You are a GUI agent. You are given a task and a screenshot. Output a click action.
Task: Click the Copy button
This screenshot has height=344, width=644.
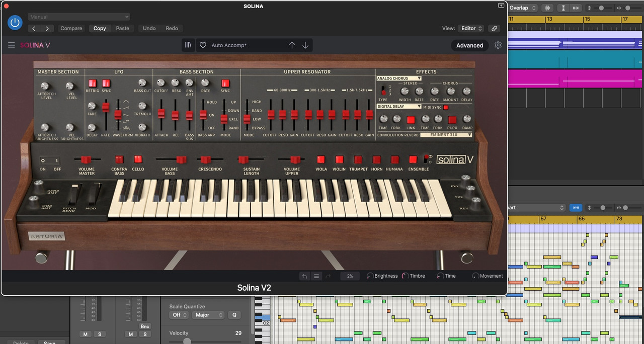100,29
